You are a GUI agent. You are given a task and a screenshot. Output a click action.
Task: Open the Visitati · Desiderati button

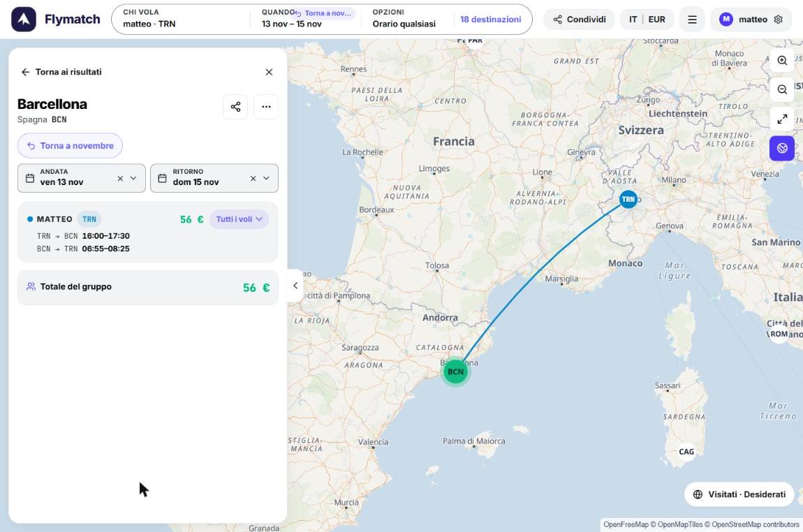click(x=739, y=494)
